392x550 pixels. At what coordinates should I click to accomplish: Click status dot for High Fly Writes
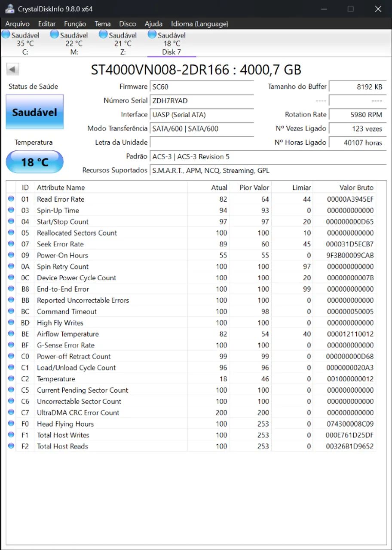pos(11,323)
